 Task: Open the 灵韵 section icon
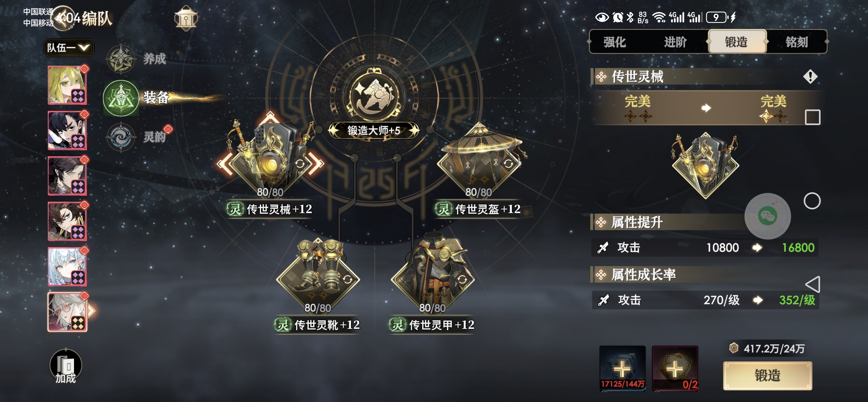(121, 137)
